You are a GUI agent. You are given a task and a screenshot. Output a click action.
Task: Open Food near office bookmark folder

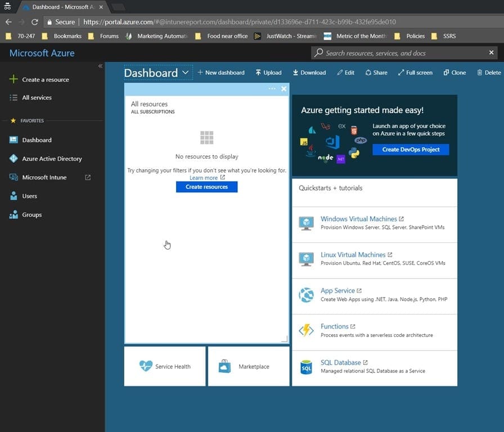[222, 36]
